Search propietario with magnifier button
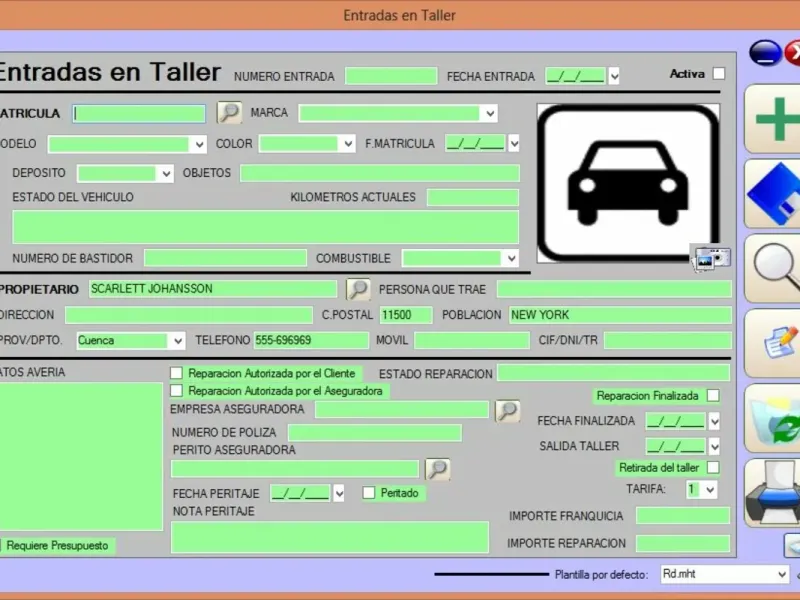 tap(358, 289)
